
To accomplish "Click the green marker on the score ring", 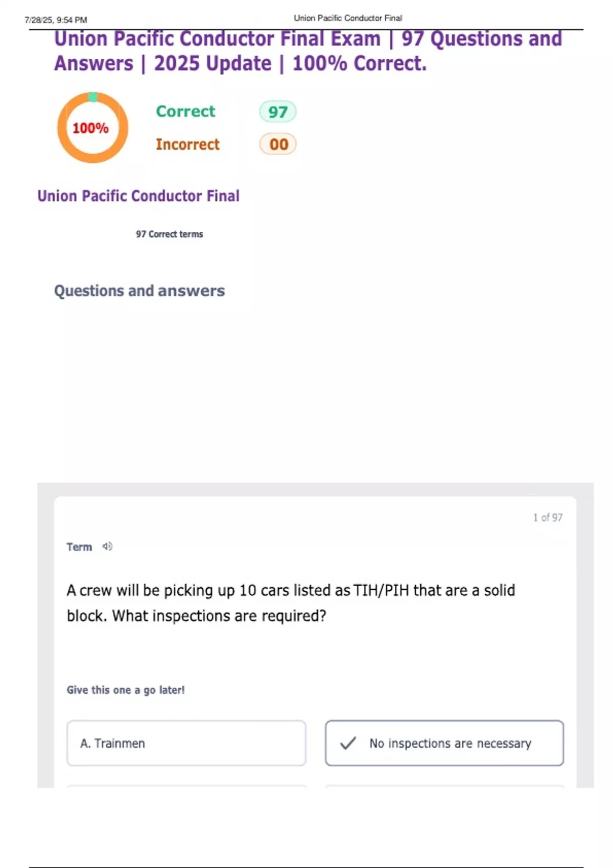I will [93, 97].
